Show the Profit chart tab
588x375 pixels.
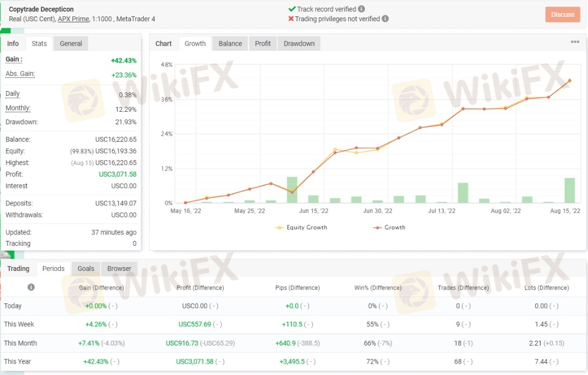point(263,44)
